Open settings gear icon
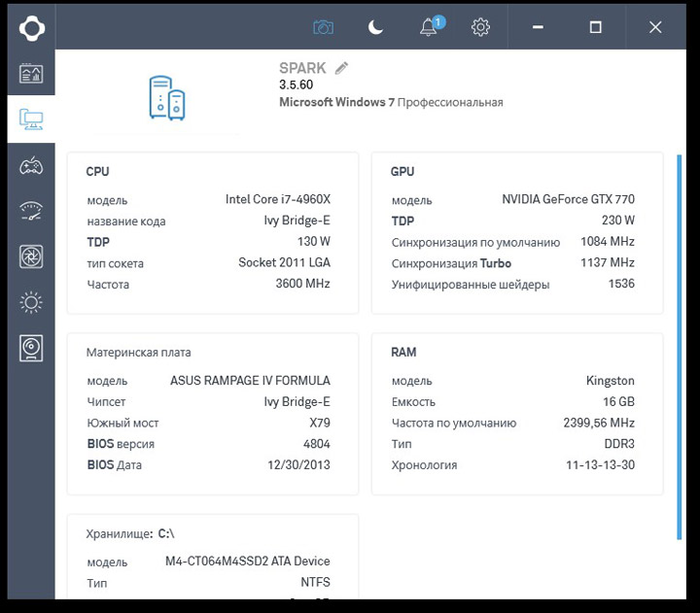This screenshot has width=700, height=613. pyautogui.click(x=480, y=27)
